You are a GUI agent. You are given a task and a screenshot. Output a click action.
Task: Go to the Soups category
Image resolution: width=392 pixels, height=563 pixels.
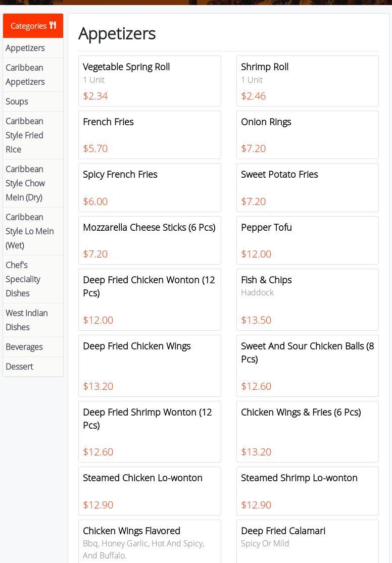coord(17,101)
